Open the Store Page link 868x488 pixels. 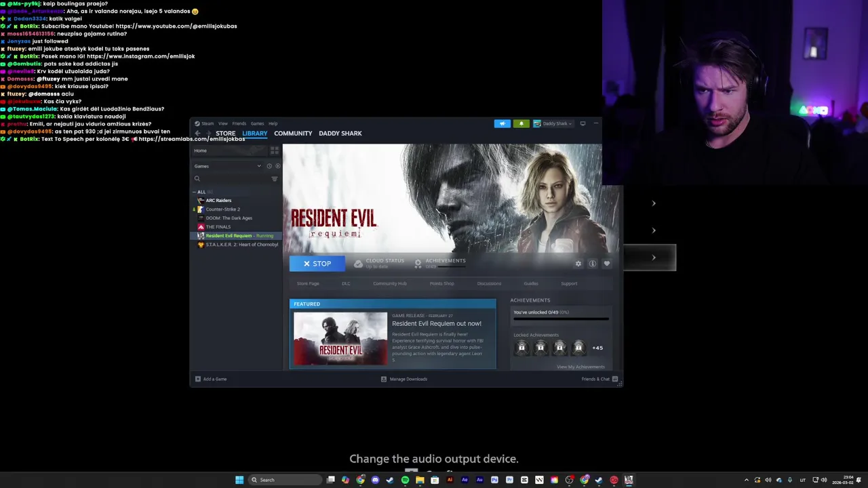308,283
